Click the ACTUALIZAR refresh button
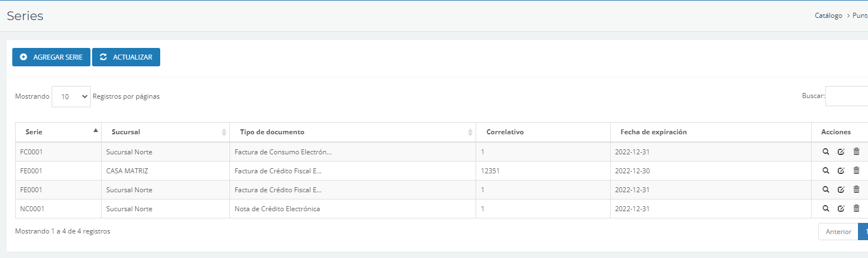The image size is (868, 258). point(126,57)
